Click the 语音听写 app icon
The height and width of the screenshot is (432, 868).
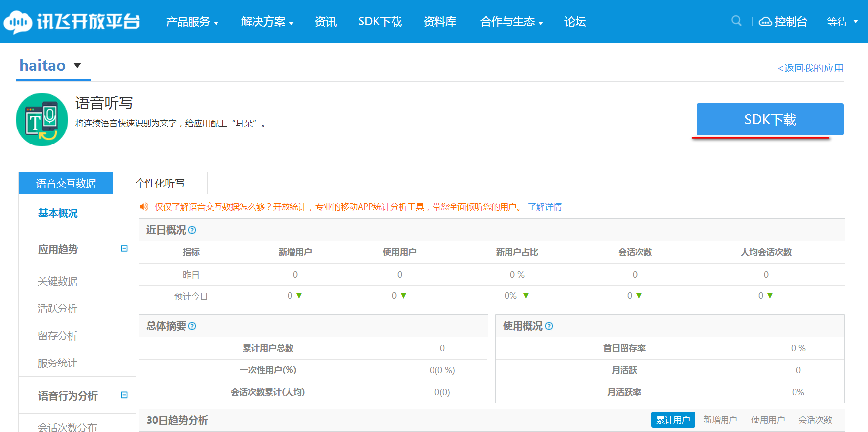[x=42, y=120]
